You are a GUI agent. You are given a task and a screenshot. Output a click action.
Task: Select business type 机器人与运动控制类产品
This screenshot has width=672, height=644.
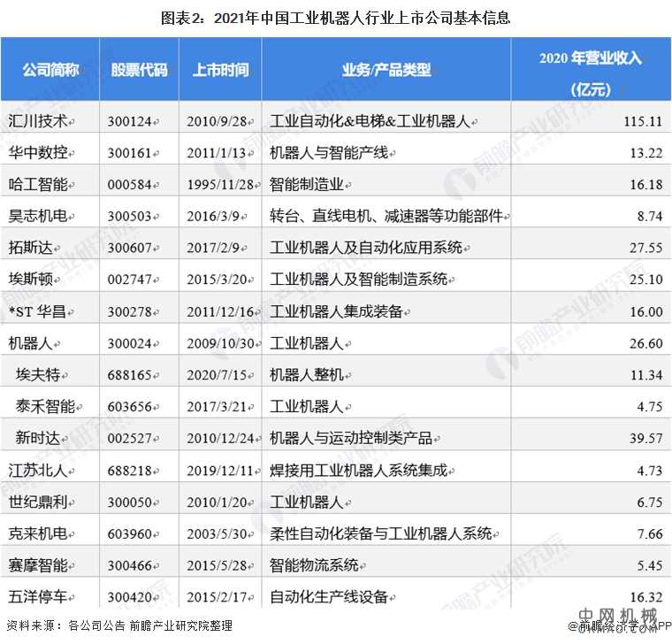(x=350, y=438)
